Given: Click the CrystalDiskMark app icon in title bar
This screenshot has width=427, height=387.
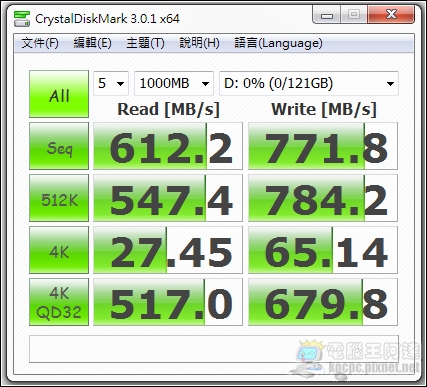Looking at the screenshot, I should [x=22, y=18].
